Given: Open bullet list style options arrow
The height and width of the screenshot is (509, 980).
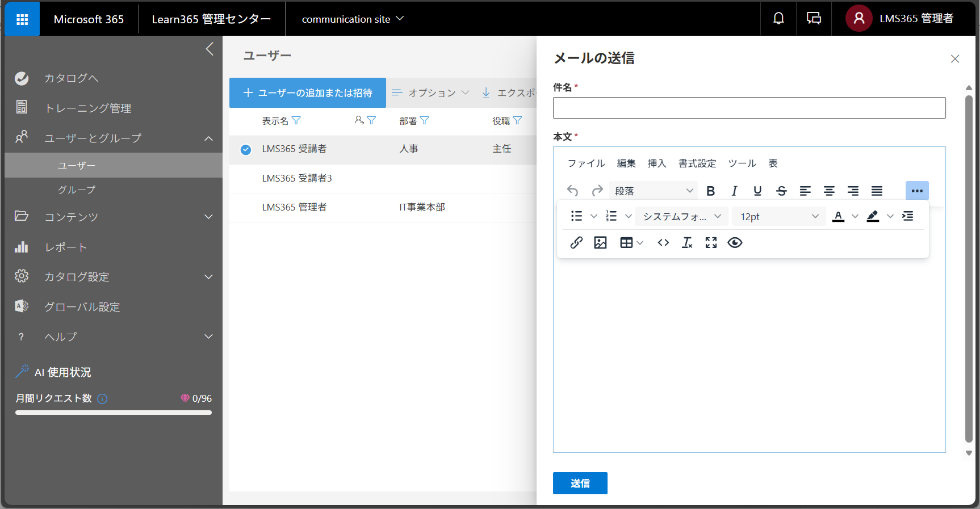Looking at the screenshot, I should pyautogui.click(x=594, y=216).
